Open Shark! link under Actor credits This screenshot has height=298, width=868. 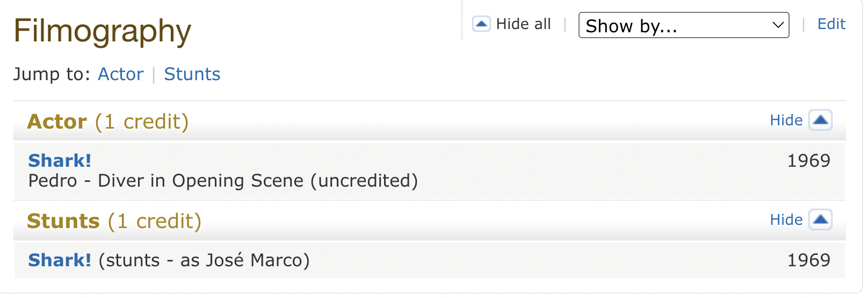click(60, 161)
